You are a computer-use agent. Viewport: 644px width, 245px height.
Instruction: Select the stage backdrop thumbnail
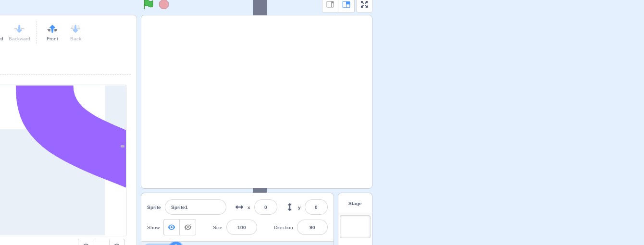click(x=355, y=227)
